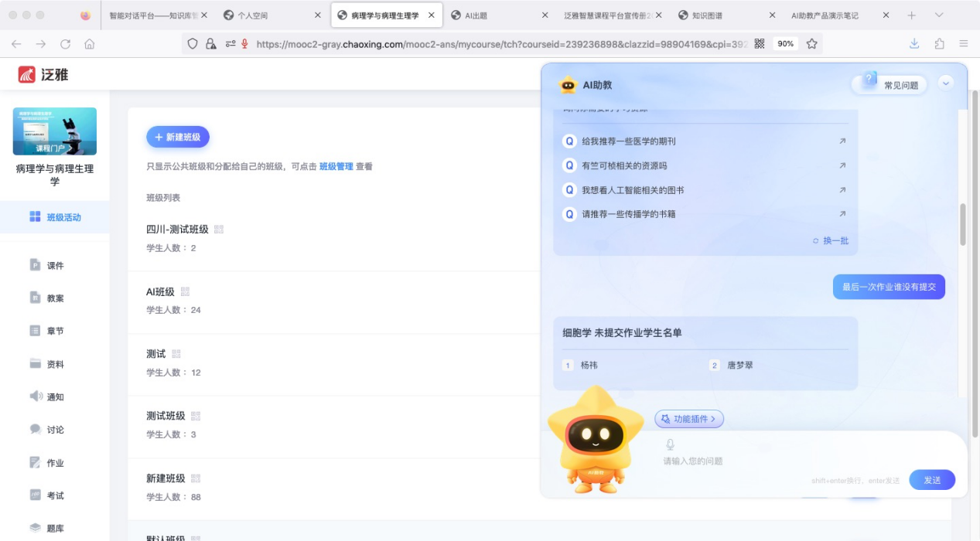
Task: Click browser downloads arrow icon
Action: pos(913,44)
